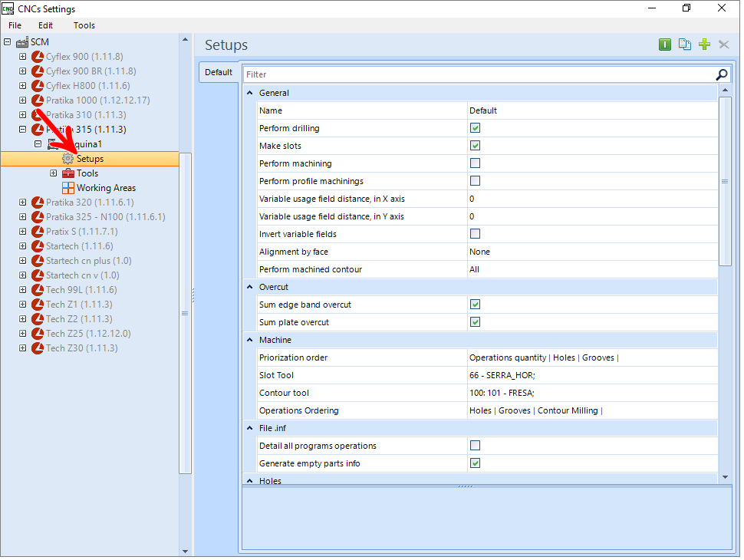Click the SCM factory icon
This screenshot has height=560, width=744.
[x=22, y=42]
